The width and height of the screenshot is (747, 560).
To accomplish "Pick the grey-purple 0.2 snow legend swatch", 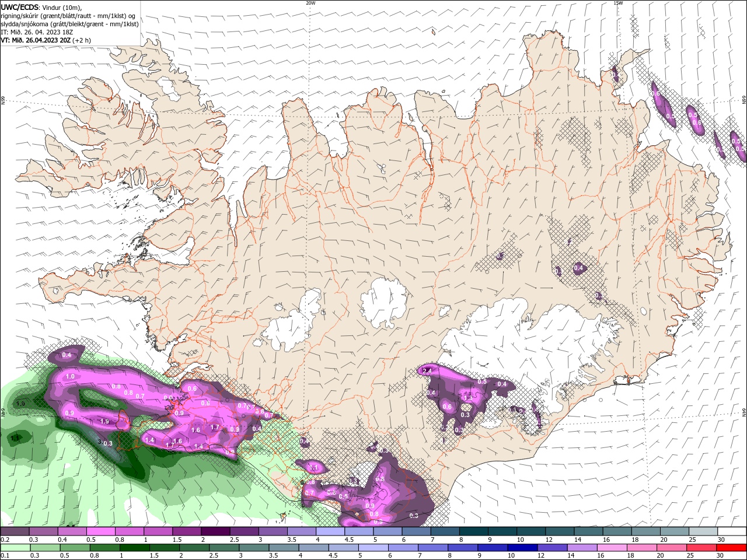I will coord(15,531).
